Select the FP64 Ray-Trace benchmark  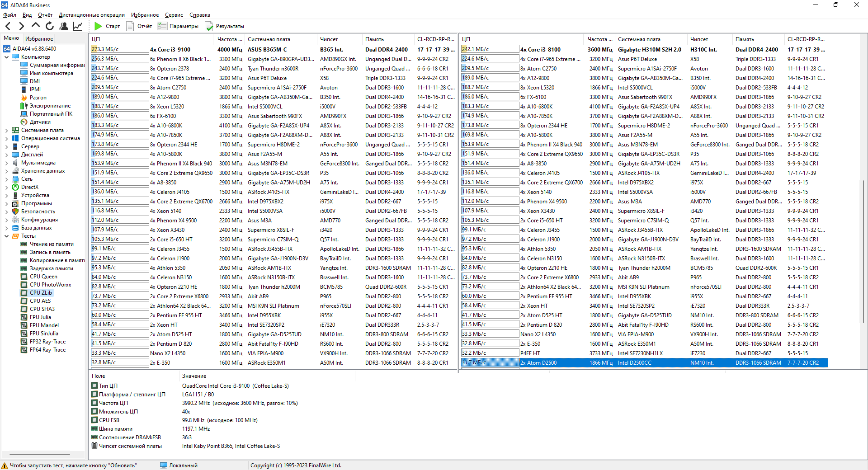(x=43, y=350)
